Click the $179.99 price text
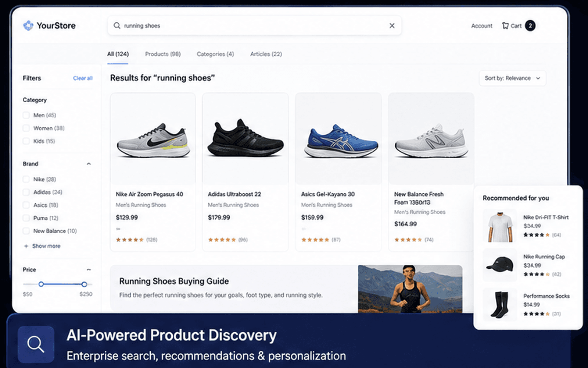Image resolution: width=588 pixels, height=368 pixels. 219,217
